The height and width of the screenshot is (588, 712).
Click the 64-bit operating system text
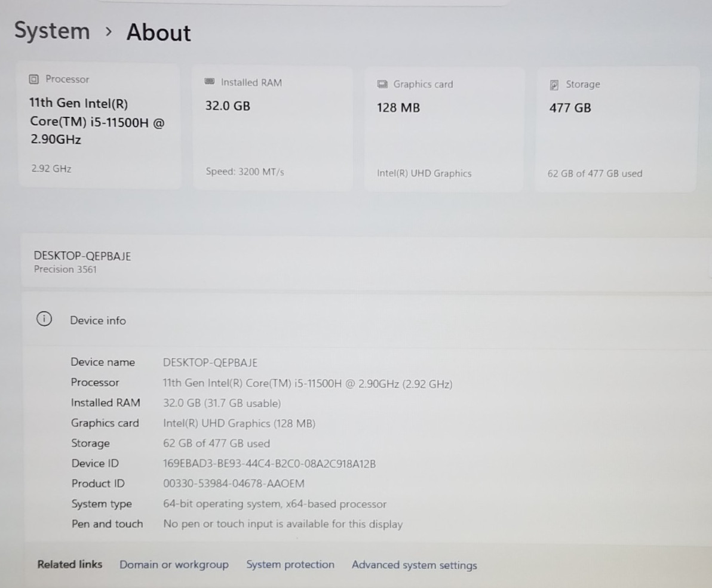coord(275,504)
